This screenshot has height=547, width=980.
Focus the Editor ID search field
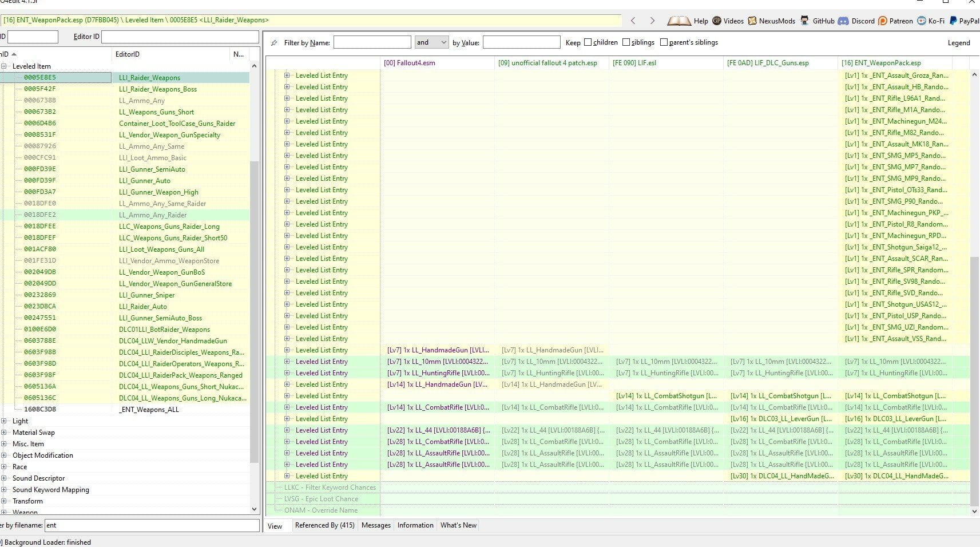pos(180,37)
